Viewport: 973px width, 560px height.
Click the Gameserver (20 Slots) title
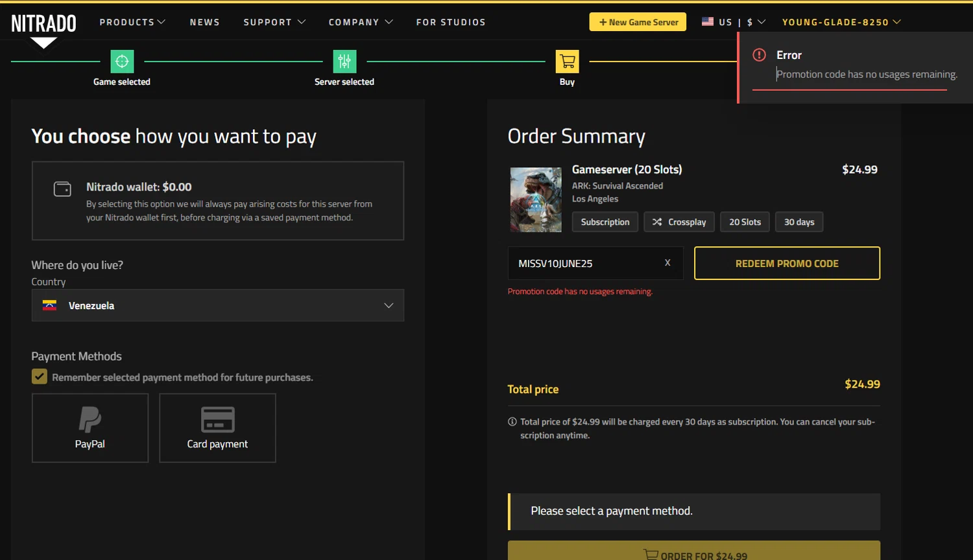pos(627,169)
